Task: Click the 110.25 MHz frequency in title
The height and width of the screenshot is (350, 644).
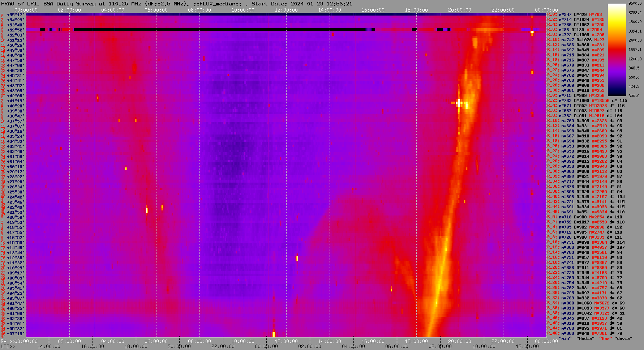Action: [125, 4]
